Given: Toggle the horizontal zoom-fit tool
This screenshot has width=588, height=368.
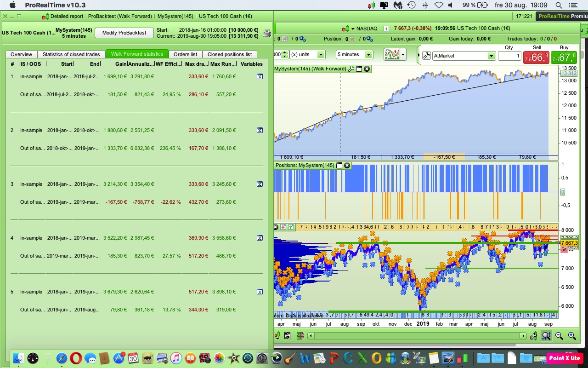Looking at the screenshot, I should (546, 336).
